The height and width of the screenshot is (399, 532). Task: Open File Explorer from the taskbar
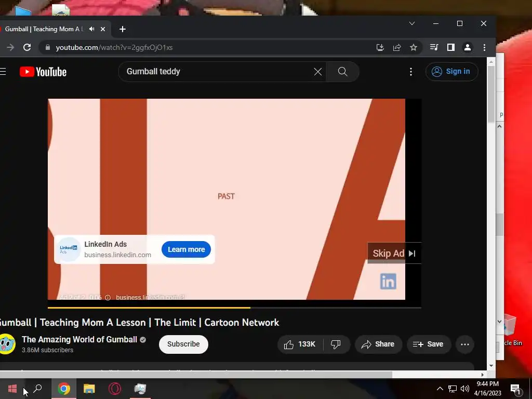(89, 389)
